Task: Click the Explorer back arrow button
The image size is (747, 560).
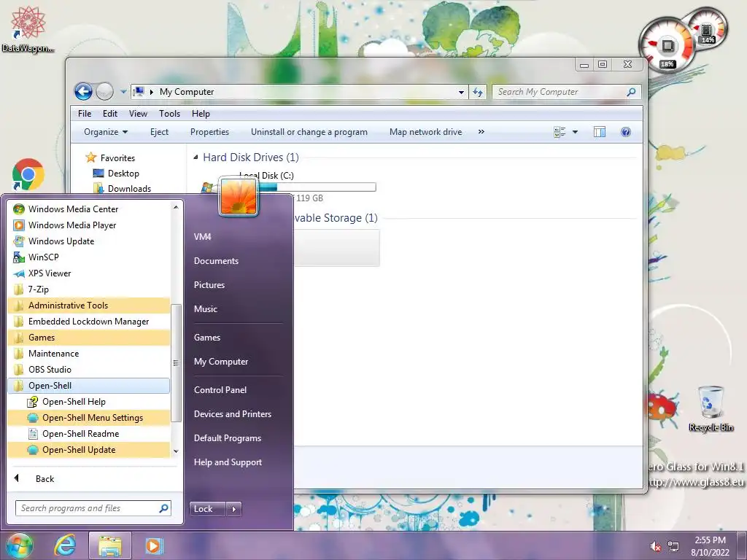Action: [x=83, y=91]
